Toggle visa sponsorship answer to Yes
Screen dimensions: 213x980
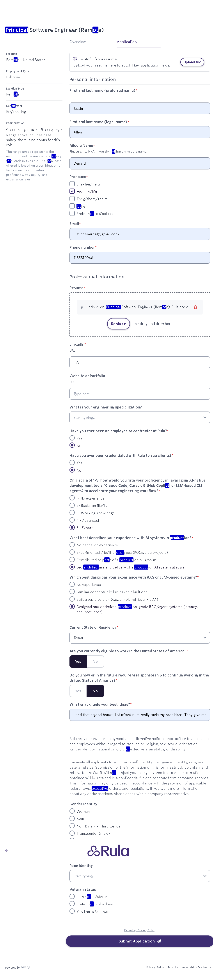pyautogui.click(x=78, y=691)
